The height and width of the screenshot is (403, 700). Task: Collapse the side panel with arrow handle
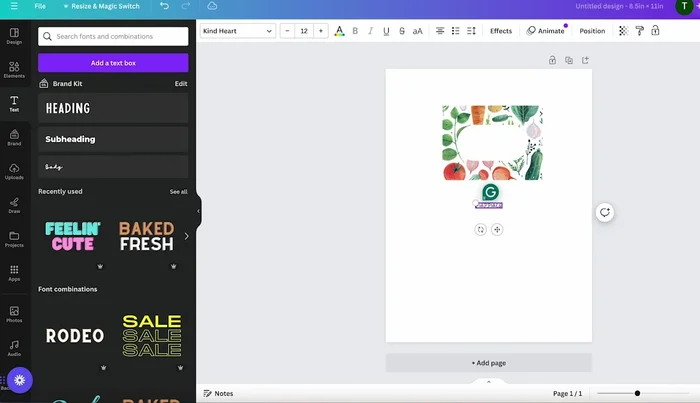tap(198, 211)
